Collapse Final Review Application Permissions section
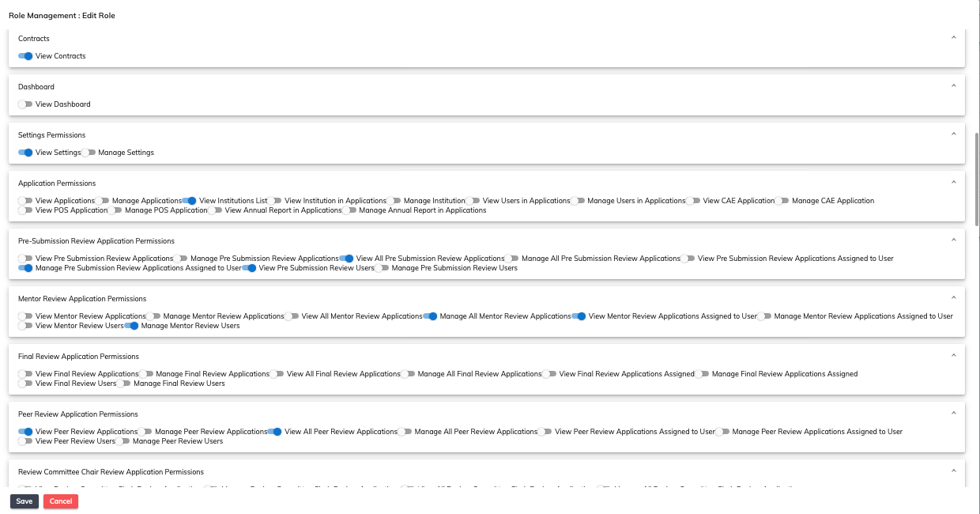 953,356
